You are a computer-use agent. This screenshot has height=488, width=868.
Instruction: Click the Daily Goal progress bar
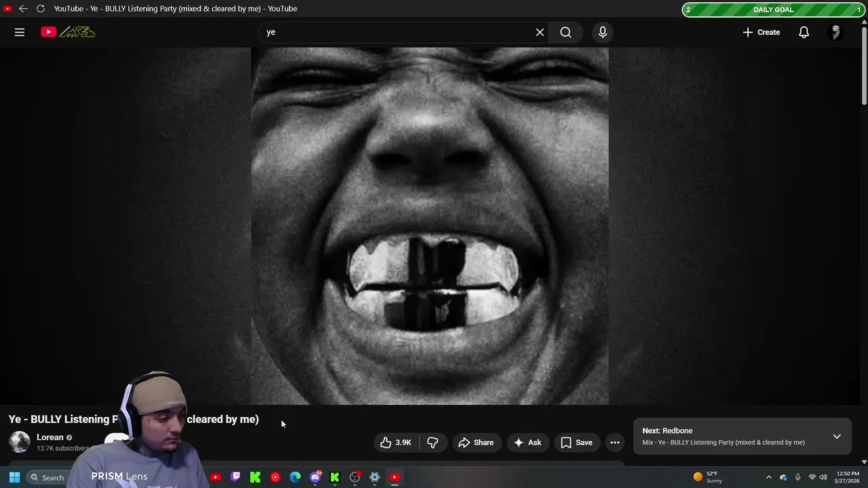point(773,9)
